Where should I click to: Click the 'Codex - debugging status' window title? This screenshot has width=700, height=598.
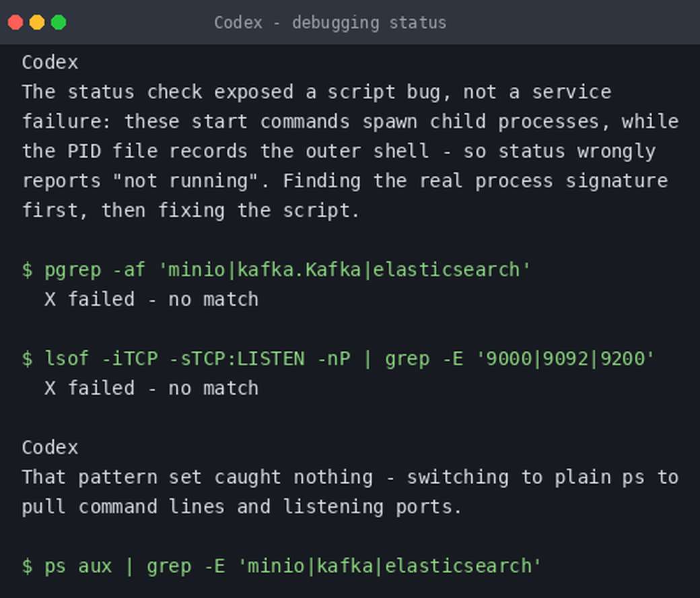click(330, 23)
